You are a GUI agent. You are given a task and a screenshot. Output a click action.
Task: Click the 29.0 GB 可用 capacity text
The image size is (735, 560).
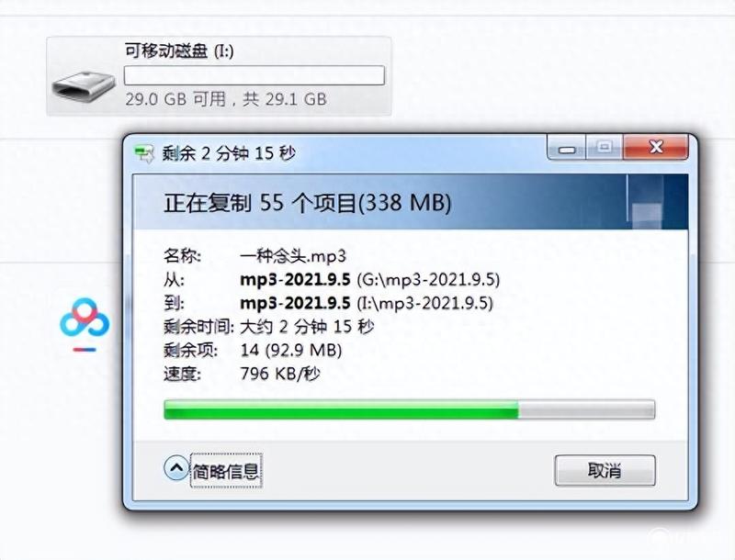click(175, 99)
